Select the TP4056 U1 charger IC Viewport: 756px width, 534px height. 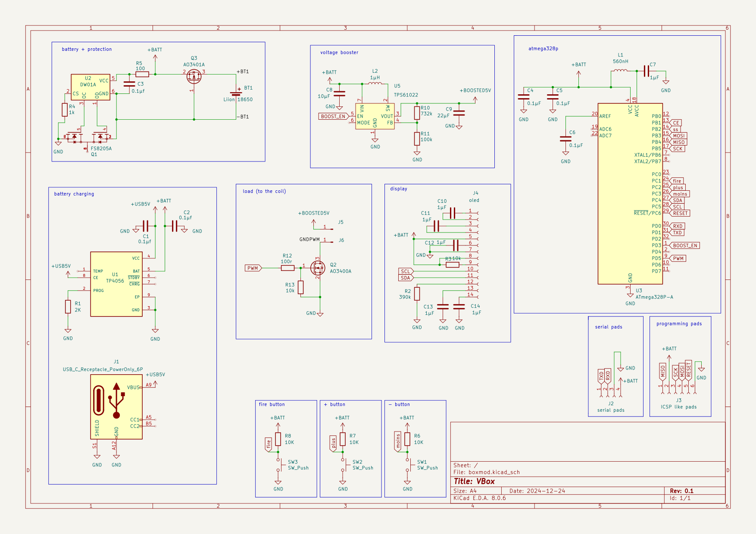coord(116,284)
